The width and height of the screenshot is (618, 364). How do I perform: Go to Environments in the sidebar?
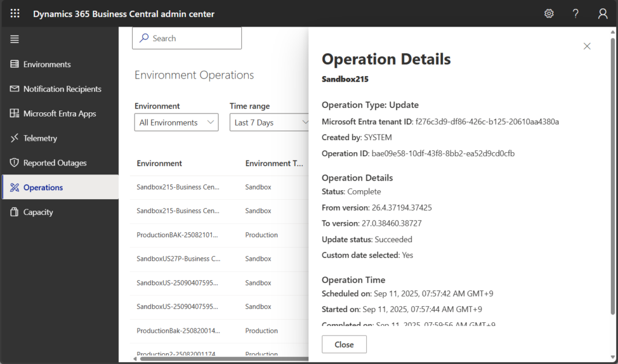pos(47,64)
